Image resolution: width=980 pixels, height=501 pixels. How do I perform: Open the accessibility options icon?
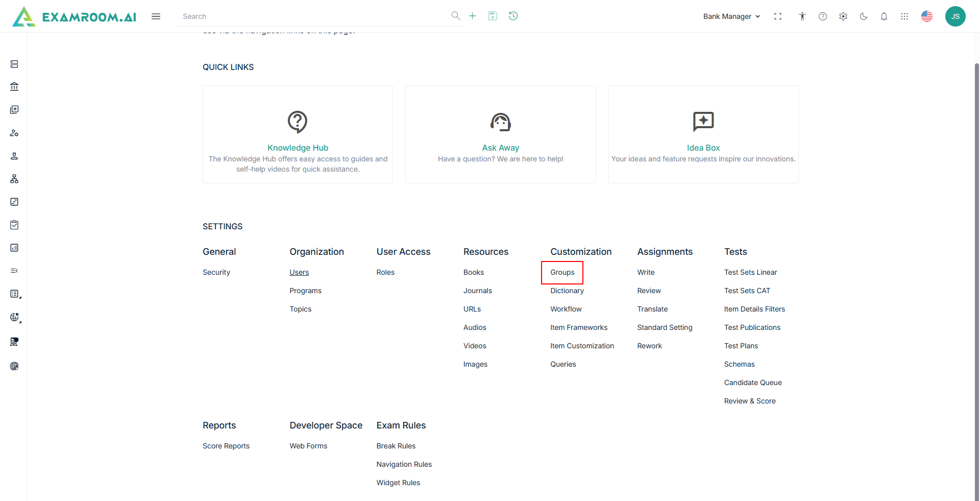point(802,16)
